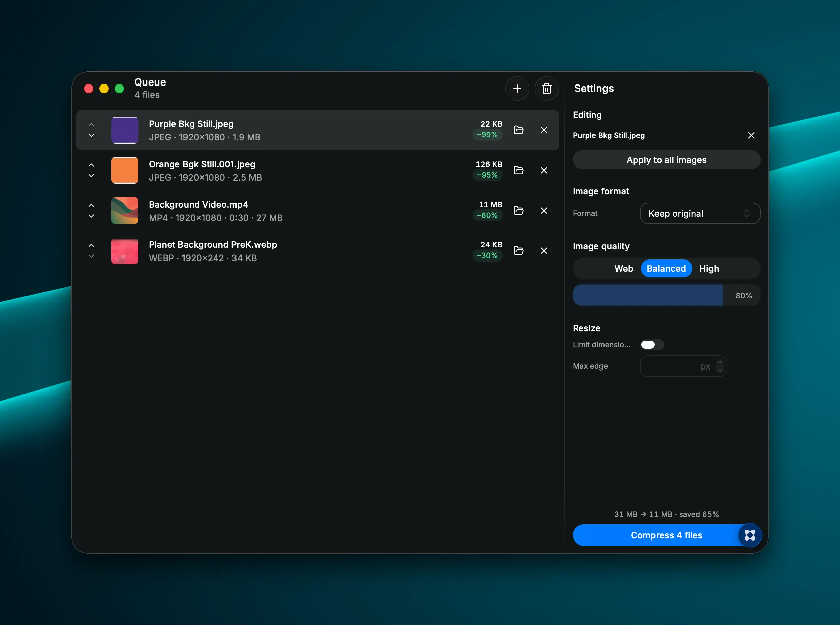The image size is (840, 625).
Task: Select the Background Video.mp4 file name
Action: tap(198, 204)
